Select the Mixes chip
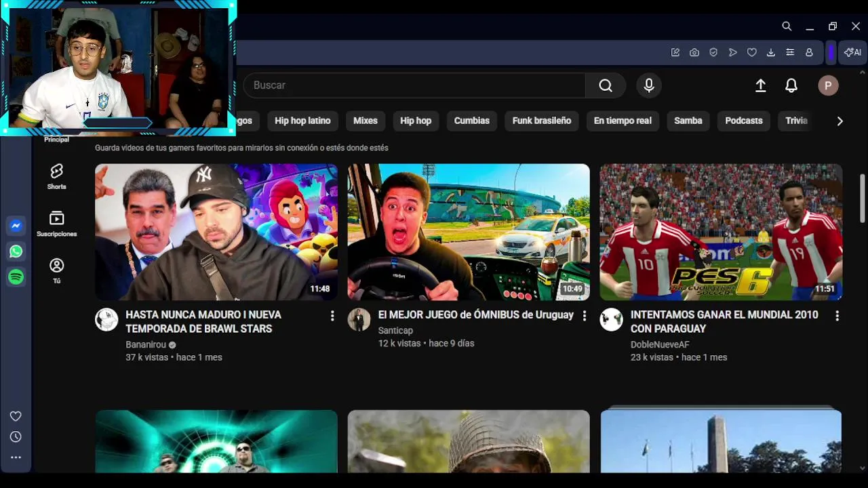868x488 pixels. [366, 121]
